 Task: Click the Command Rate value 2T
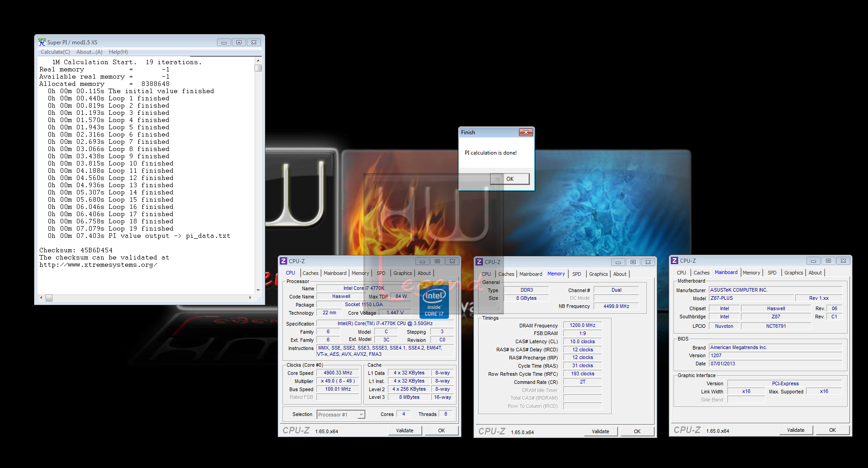582,382
